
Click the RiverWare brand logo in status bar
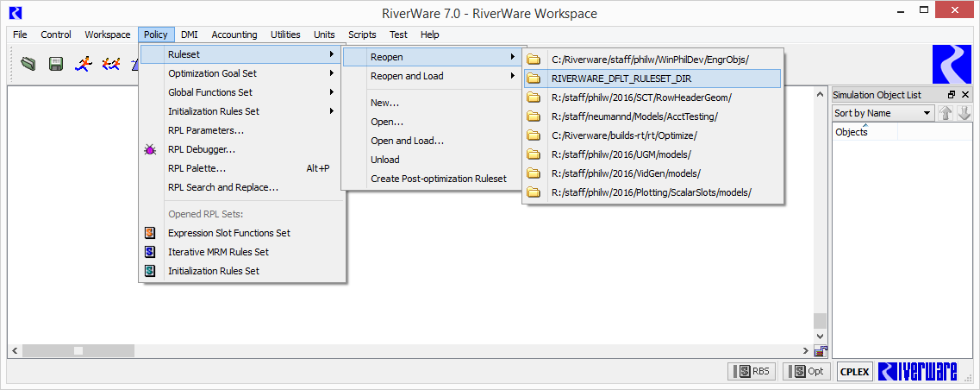pyautogui.click(x=917, y=371)
